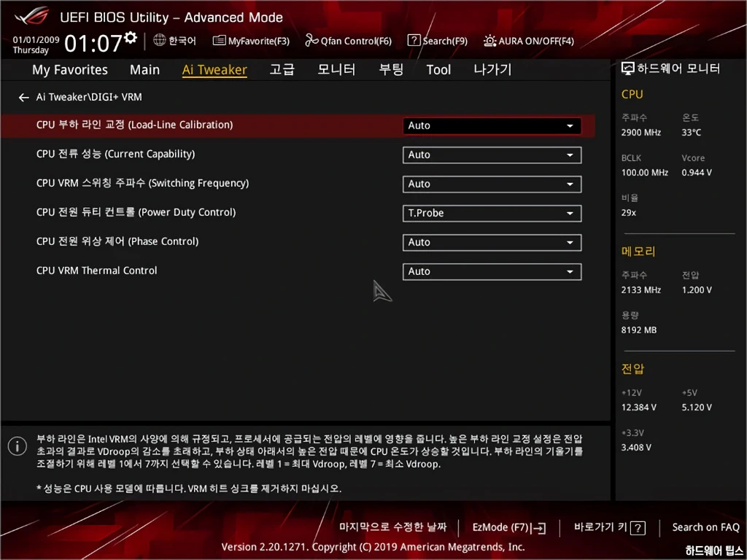Select the CPU Load-Line Calibration row label
This screenshot has width=747, height=560.
click(x=134, y=125)
